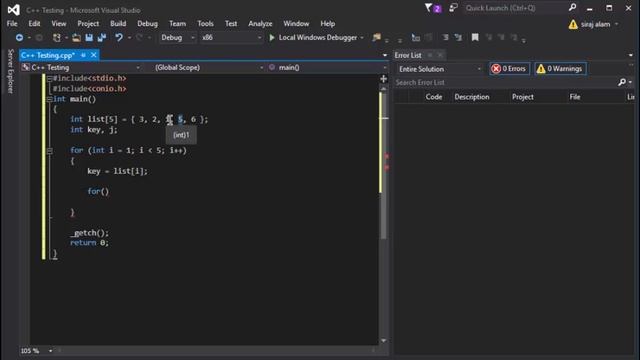Image resolution: width=640 pixels, height=360 pixels.
Task: Open the Error List panel options arrow
Action: (x=631, y=55)
